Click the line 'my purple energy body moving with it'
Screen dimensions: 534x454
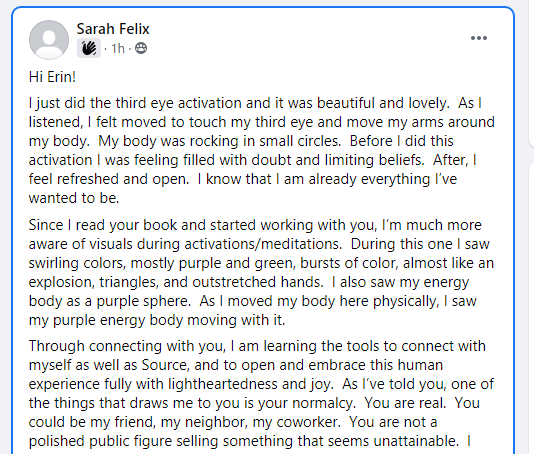pyautogui.click(x=157, y=320)
